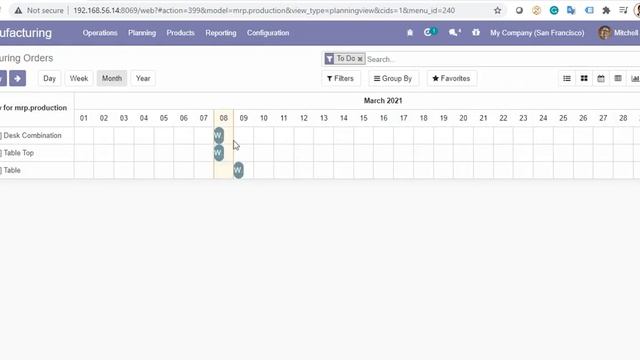
Task: Click the highlighted day 08 column header
Action: [x=224, y=118]
